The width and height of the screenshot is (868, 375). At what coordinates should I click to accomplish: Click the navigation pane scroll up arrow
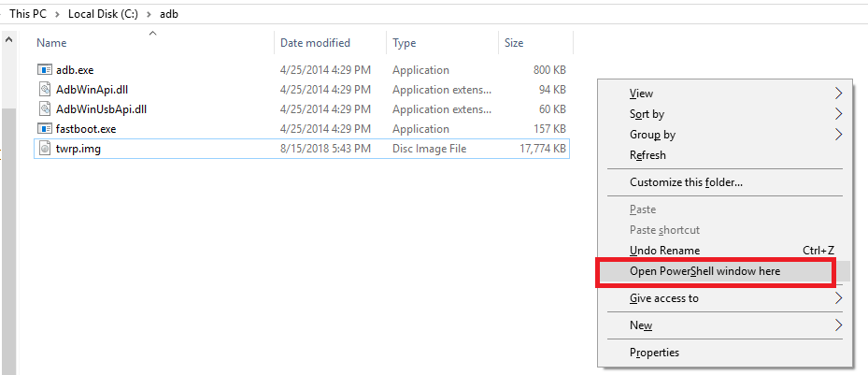pos(8,39)
